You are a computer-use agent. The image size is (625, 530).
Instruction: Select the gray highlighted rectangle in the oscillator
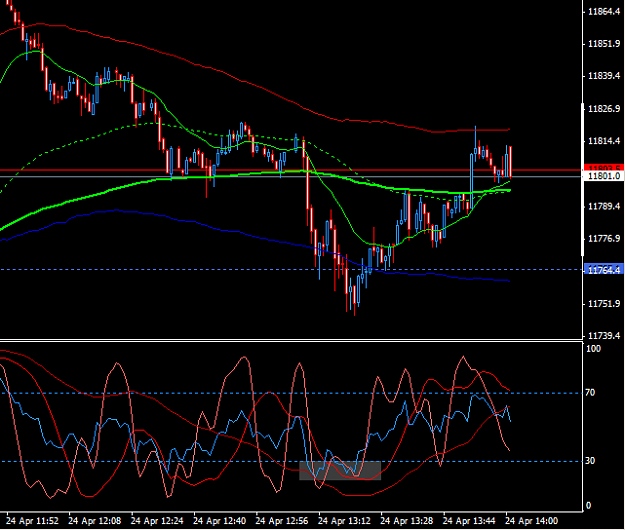point(340,470)
